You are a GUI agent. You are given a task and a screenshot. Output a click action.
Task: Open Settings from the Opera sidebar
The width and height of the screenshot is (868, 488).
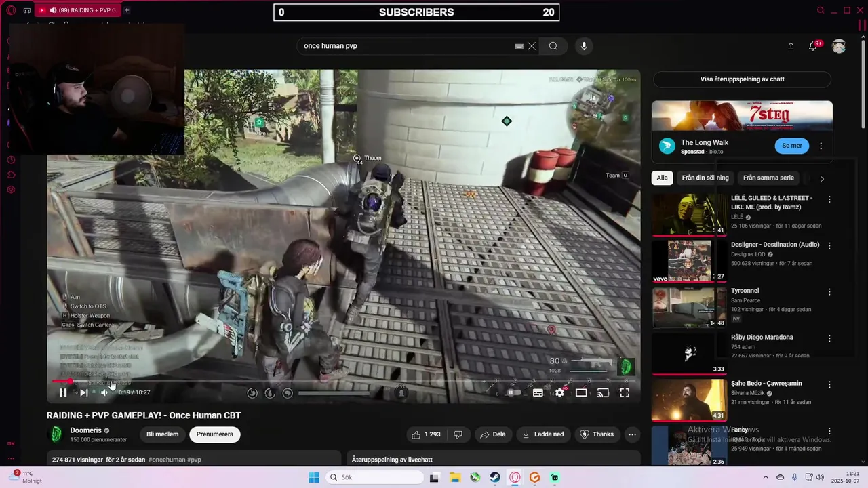click(x=11, y=190)
